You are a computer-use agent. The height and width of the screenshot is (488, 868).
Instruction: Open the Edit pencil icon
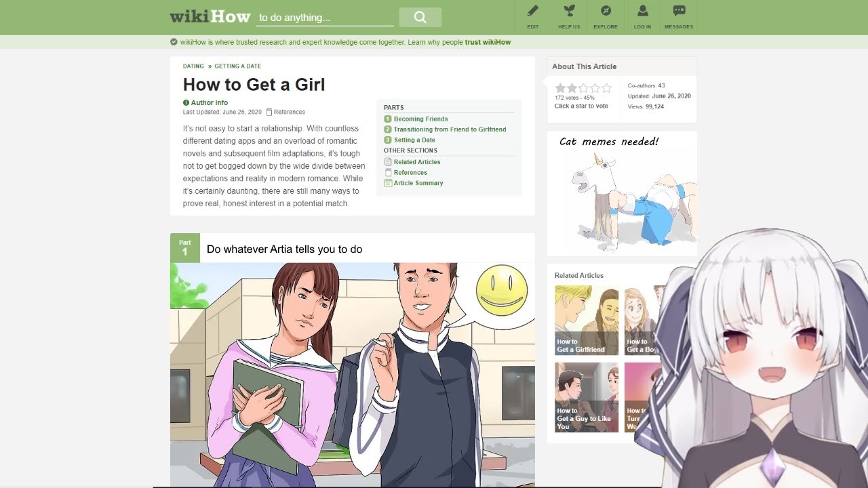click(533, 11)
